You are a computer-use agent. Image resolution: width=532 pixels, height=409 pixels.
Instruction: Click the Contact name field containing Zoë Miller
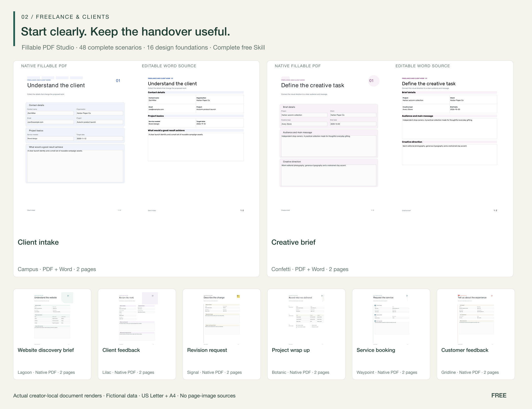coord(50,113)
